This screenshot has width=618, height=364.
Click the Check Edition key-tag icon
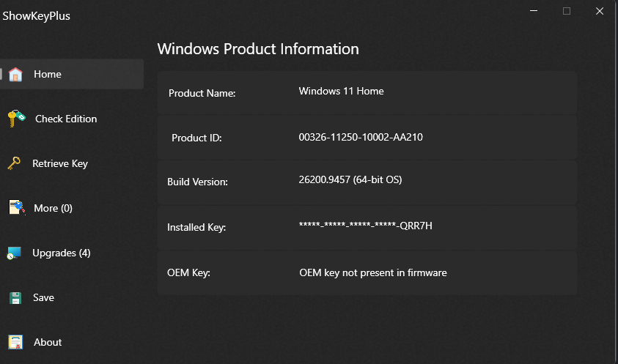pos(17,119)
